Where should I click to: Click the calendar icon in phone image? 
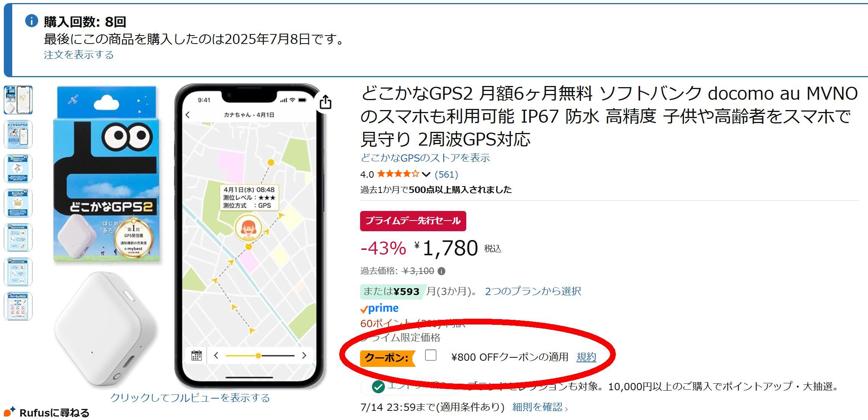click(196, 355)
